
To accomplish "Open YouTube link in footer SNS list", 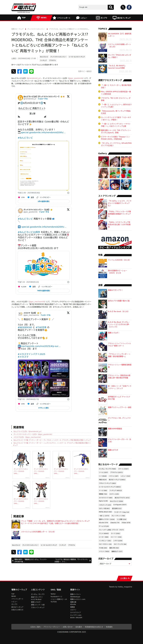I will [x=54, y=602].
